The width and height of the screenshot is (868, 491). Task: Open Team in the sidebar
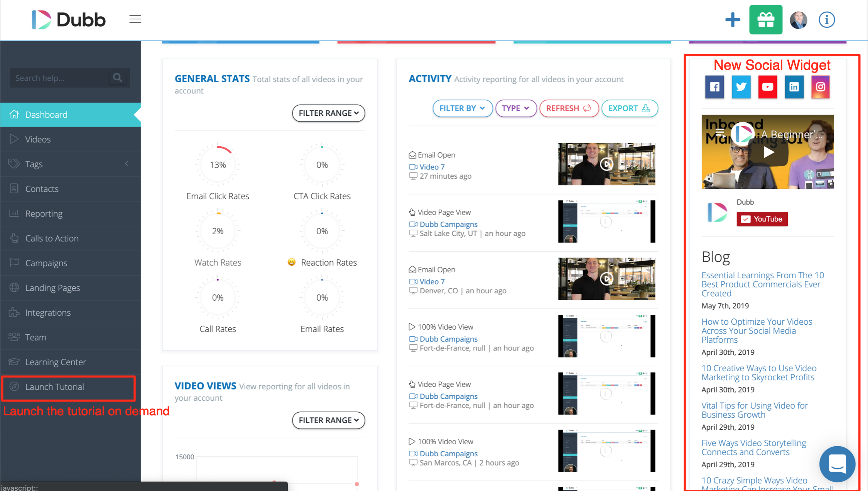[x=71, y=337]
